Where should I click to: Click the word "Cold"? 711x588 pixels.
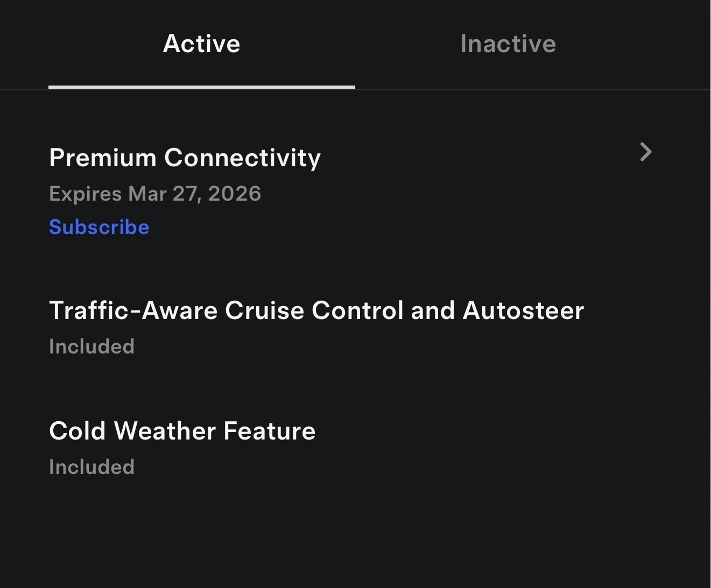coord(77,431)
